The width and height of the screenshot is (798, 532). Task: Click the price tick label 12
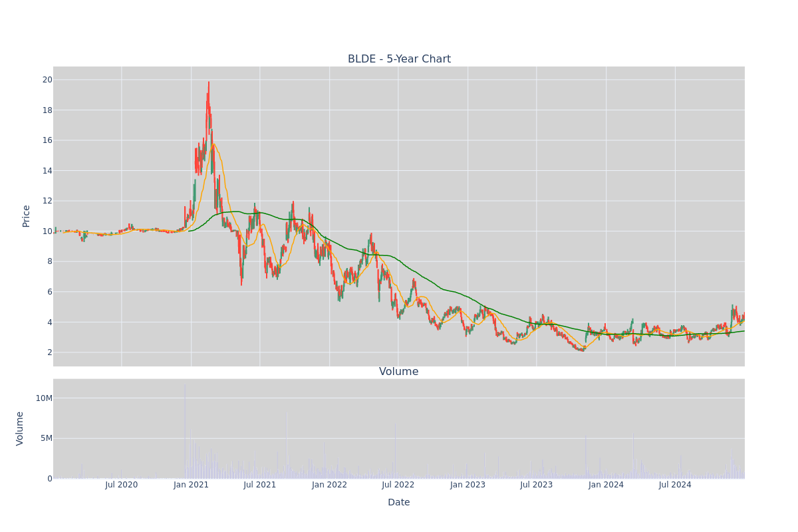coord(47,201)
